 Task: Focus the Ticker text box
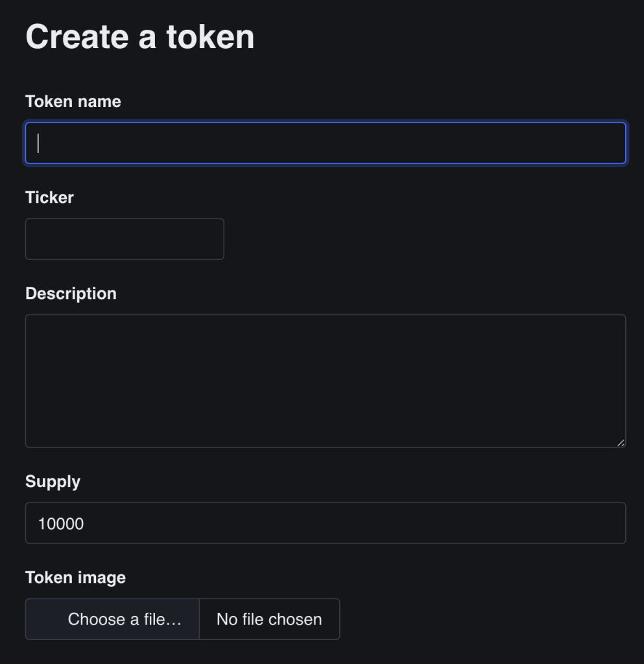pyautogui.click(x=123, y=239)
